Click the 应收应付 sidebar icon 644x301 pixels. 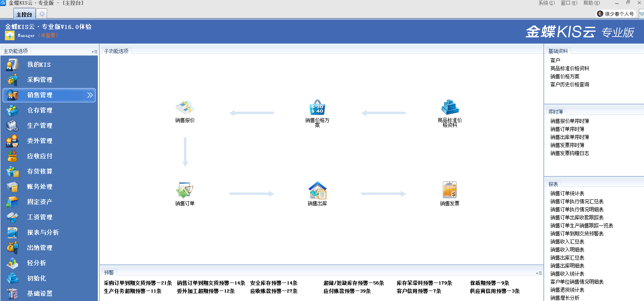click(x=12, y=156)
